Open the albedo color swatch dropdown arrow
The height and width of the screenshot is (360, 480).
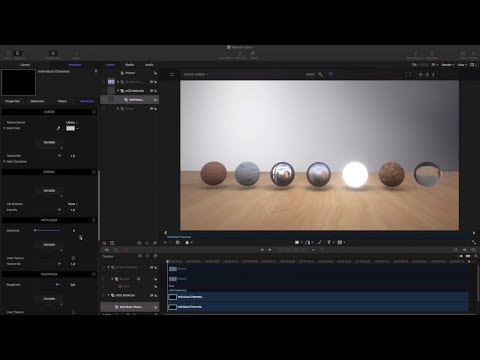77,128
